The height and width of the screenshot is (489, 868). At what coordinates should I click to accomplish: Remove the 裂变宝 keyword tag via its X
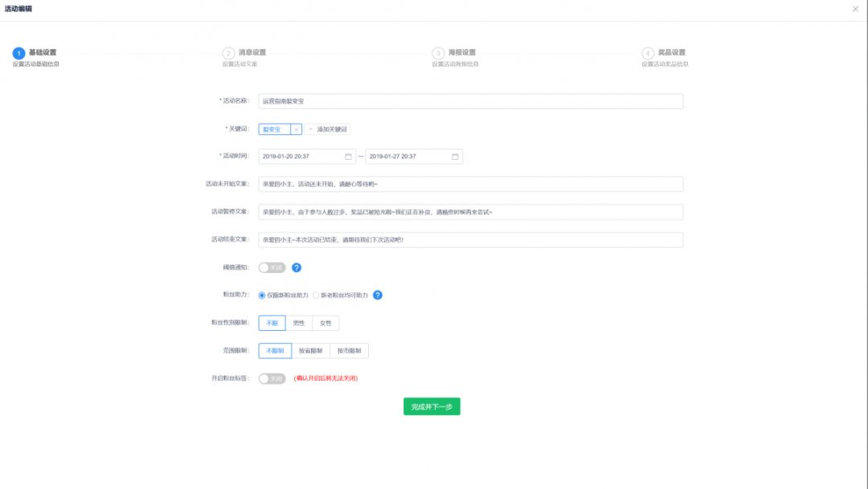pos(296,129)
